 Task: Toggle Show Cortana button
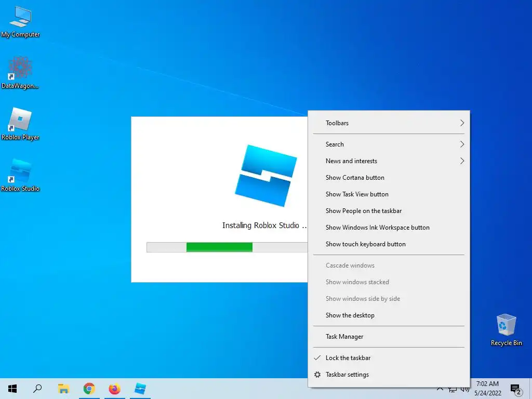pos(389,178)
